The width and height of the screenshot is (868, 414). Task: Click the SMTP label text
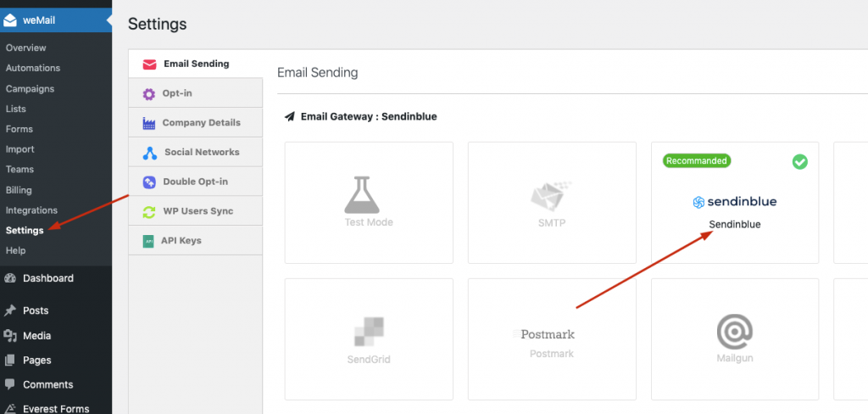(x=552, y=223)
